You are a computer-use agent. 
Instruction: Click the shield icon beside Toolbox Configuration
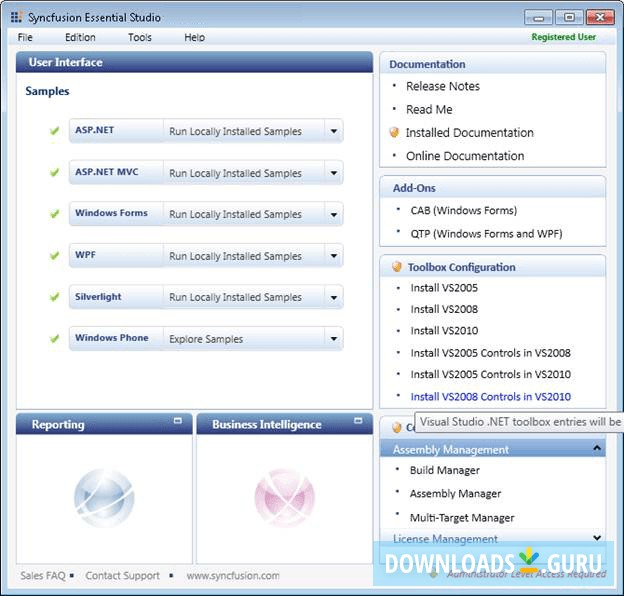tap(397, 267)
